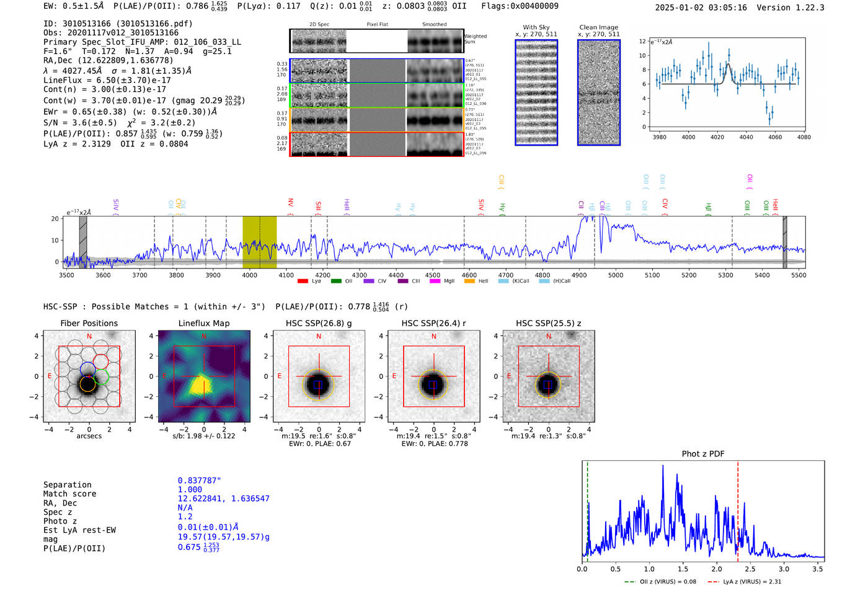
Task: Click the red-outlined bottom 2D spectrum row
Action: (377, 144)
